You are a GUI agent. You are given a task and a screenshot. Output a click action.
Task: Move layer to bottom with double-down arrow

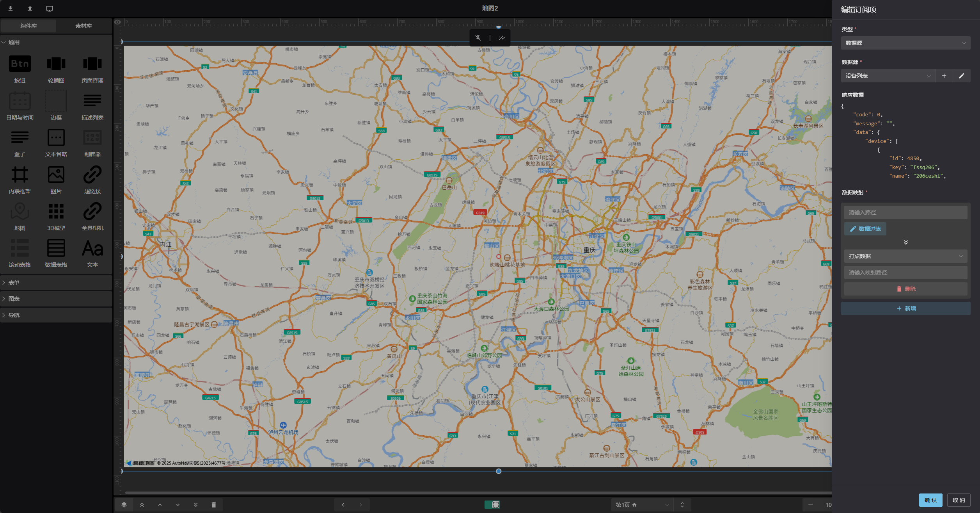pyautogui.click(x=196, y=504)
